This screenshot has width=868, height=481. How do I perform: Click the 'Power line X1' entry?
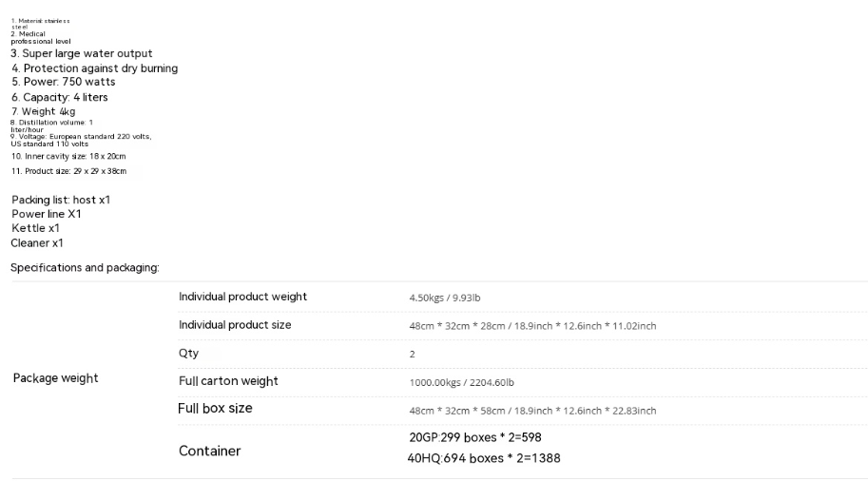47,214
